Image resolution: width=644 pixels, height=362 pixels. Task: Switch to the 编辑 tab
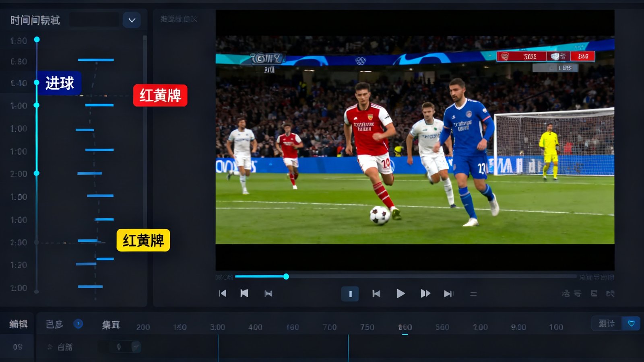pyautogui.click(x=19, y=324)
